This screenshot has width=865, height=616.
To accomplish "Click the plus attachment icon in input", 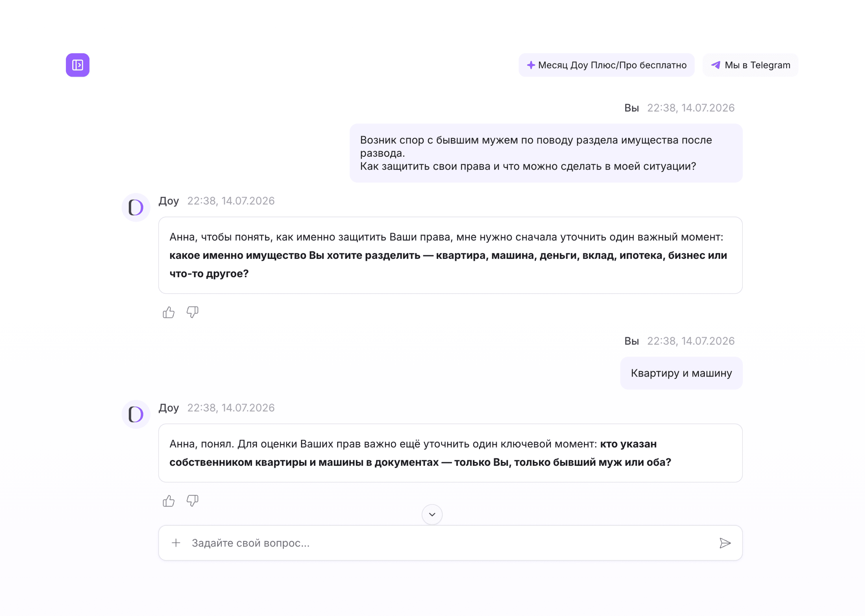I will tap(176, 543).
